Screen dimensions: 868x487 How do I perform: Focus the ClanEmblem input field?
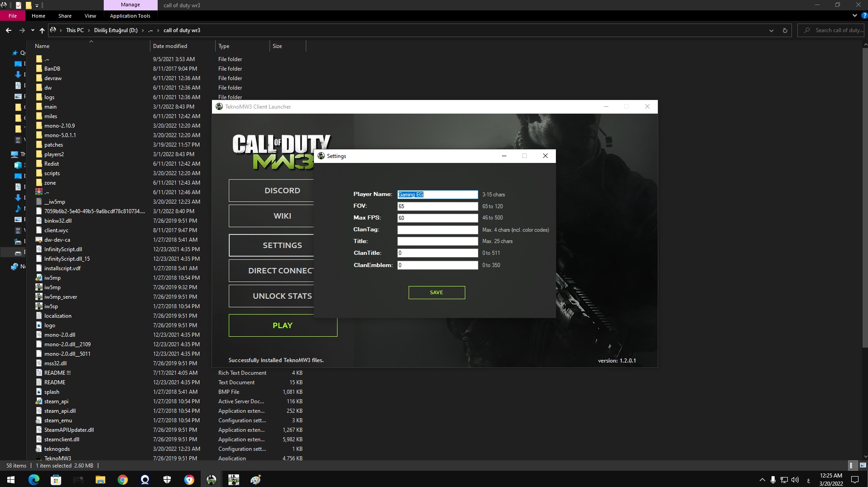point(438,265)
